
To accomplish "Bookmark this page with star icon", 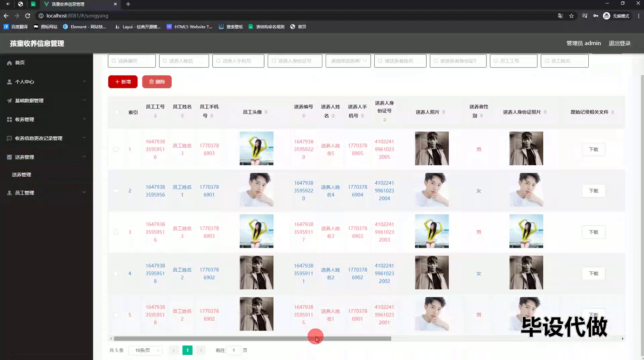I will pos(572,16).
